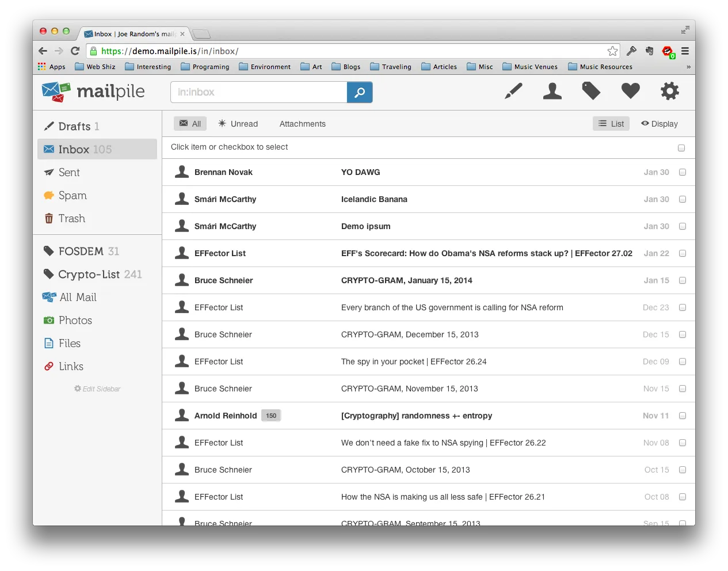
Task: Click Edit Sidebar at the bottom left
Action: (97, 389)
